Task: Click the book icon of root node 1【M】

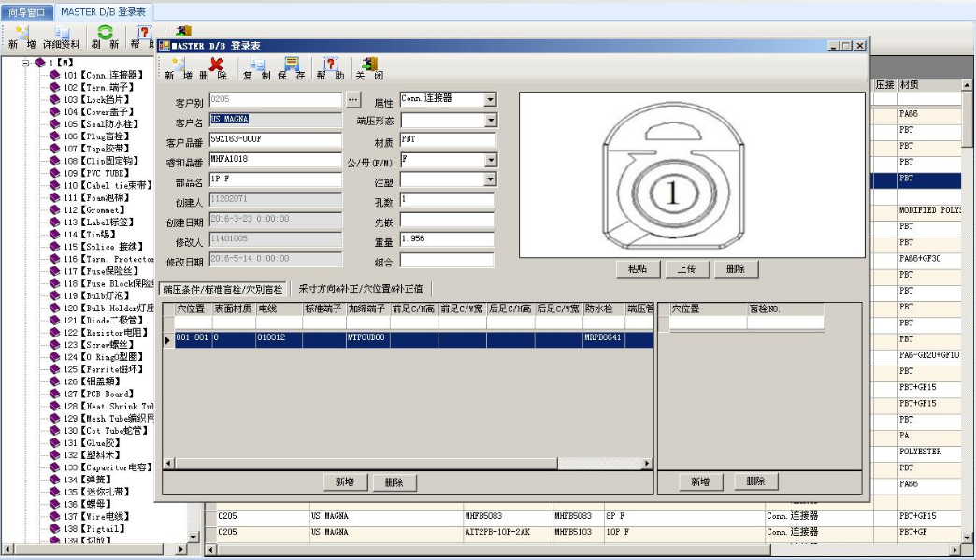Action: (40, 63)
